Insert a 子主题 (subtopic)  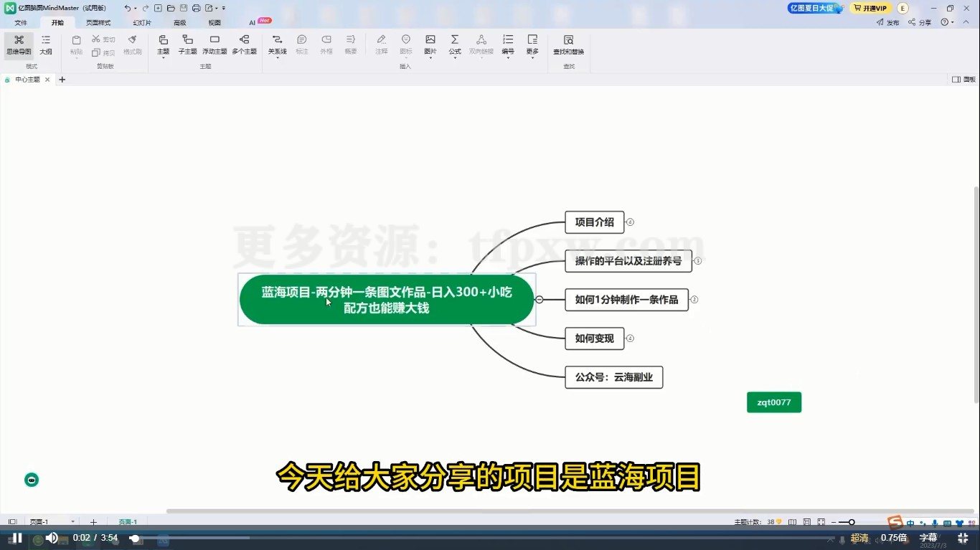[x=187, y=44]
